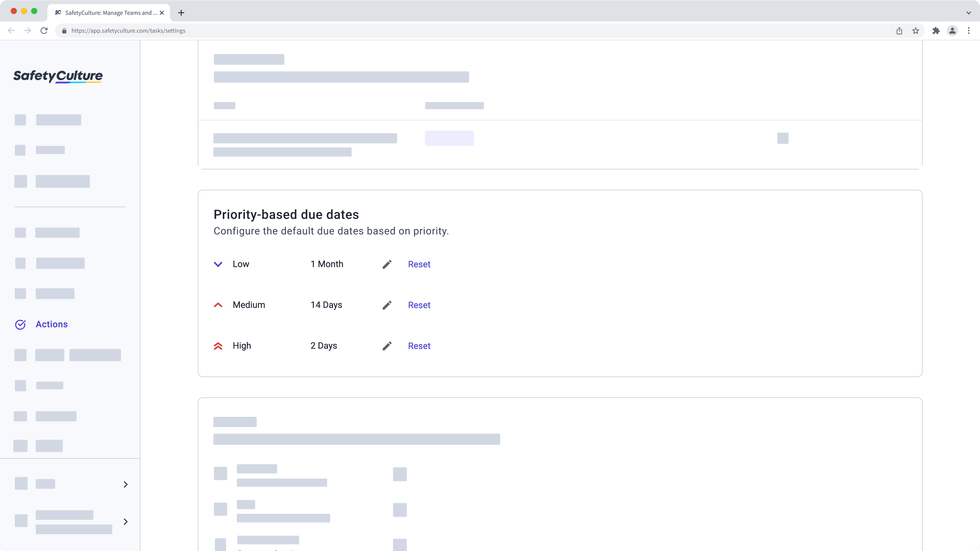This screenshot has width=980, height=551.
Task: Expand the lower sidebar section chevron
Action: [x=126, y=484]
